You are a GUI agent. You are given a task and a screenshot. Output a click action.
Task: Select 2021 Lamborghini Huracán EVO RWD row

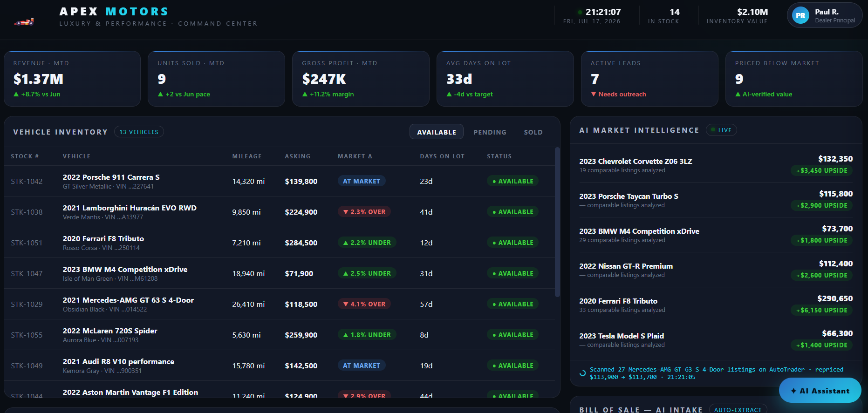(279, 212)
